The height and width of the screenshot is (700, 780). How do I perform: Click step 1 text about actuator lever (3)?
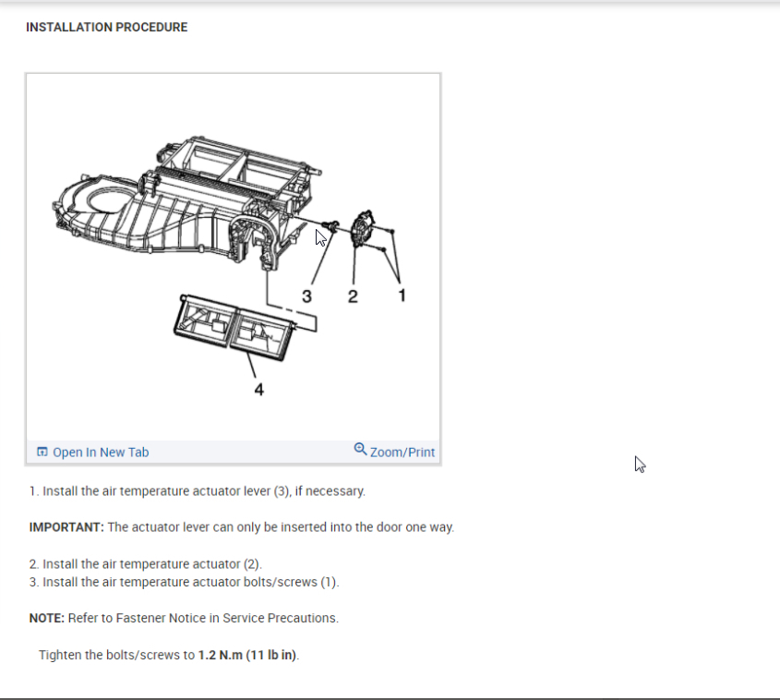point(198,491)
